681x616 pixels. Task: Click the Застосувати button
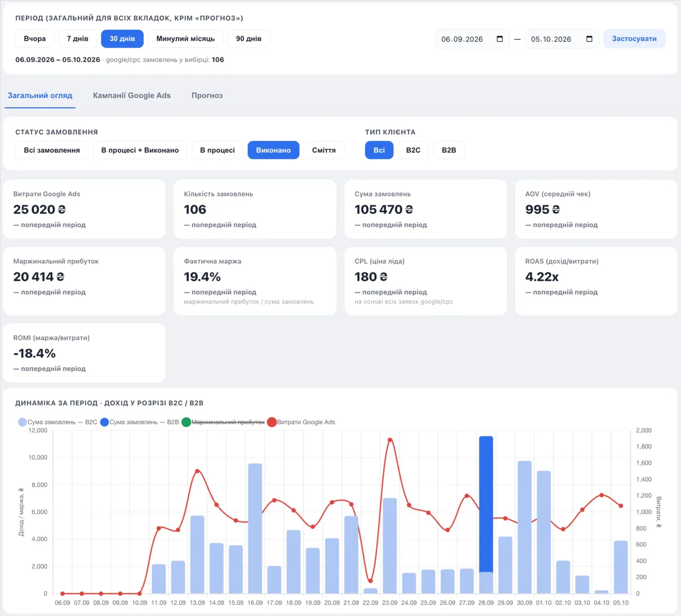(x=634, y=39)
